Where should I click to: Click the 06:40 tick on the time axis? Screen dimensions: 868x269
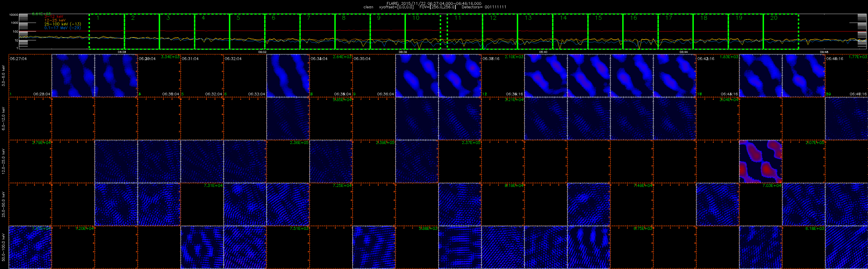(x=543, y=52)
